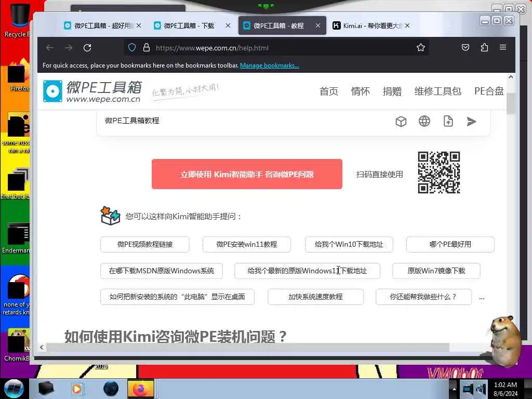Close the 微PE工具箱 - 教程 tab

(318, 25)
